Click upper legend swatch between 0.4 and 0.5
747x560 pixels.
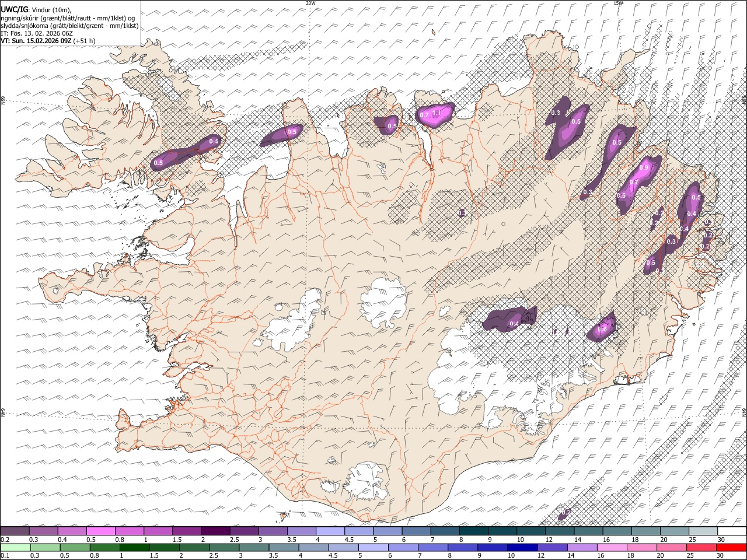pos(72,531)
